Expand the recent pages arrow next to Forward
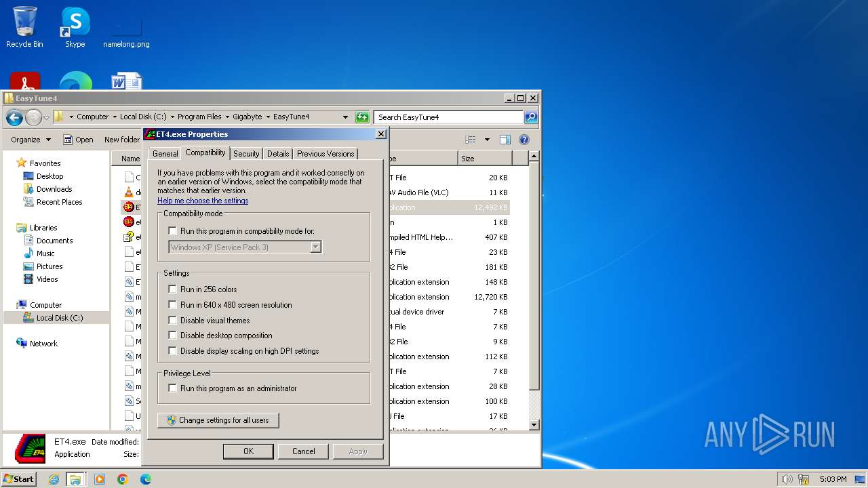868x488 pixels. pyautogui.click(x=46, y=117)
